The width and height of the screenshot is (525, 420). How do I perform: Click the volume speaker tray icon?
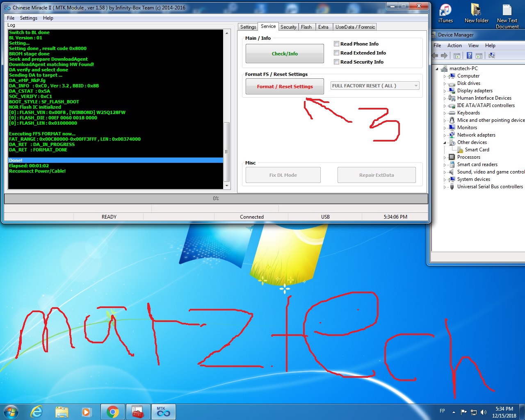click(484, 412)
